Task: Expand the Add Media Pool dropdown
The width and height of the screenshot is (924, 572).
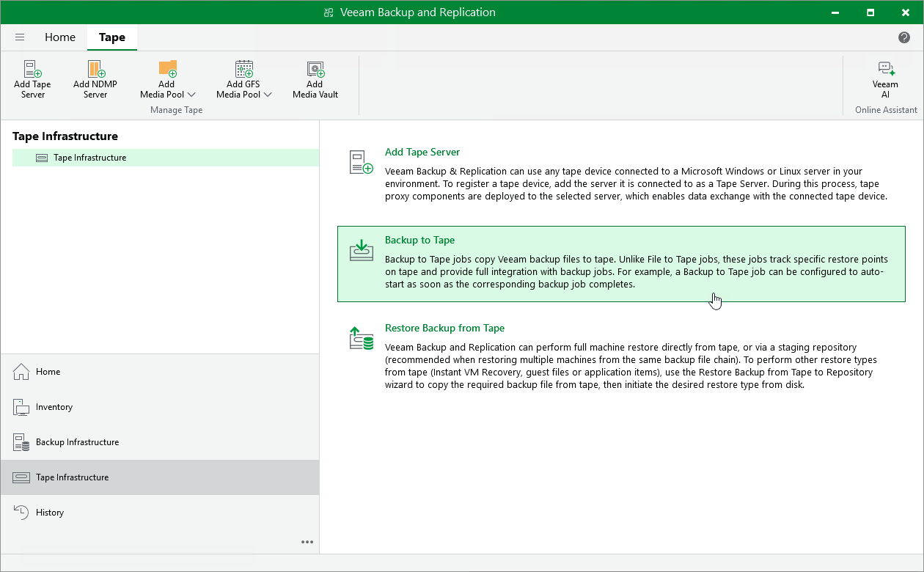Action: tap(191, 95)
